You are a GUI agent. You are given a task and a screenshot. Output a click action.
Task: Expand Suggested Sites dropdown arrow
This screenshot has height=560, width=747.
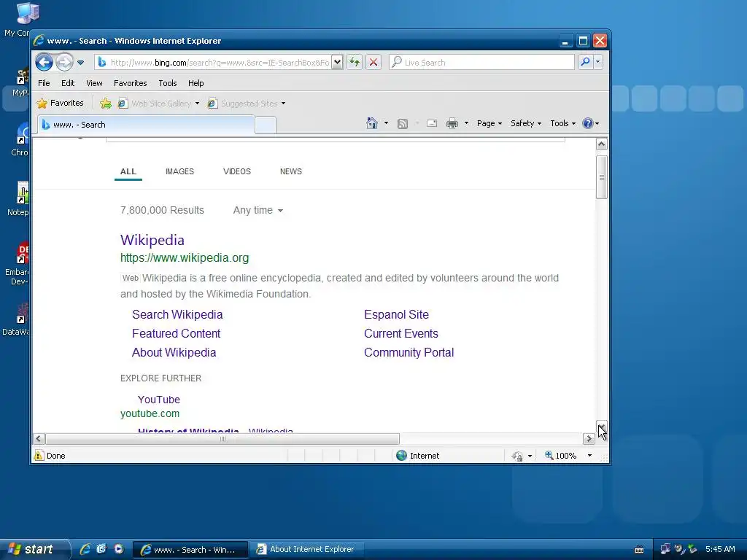(284, 104)
